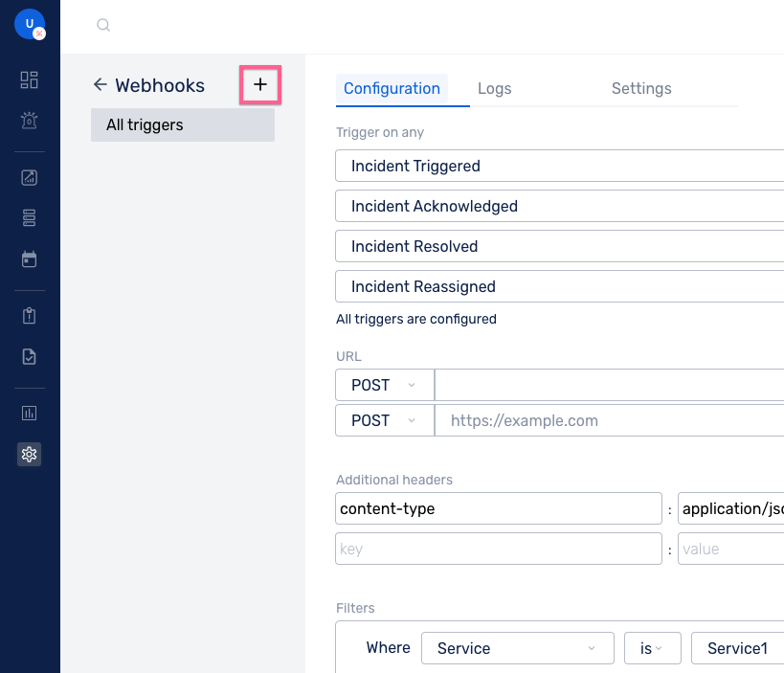Open the status page checkmark icon
This screenshot has height=673, width=784.
(x=29, y=356)
